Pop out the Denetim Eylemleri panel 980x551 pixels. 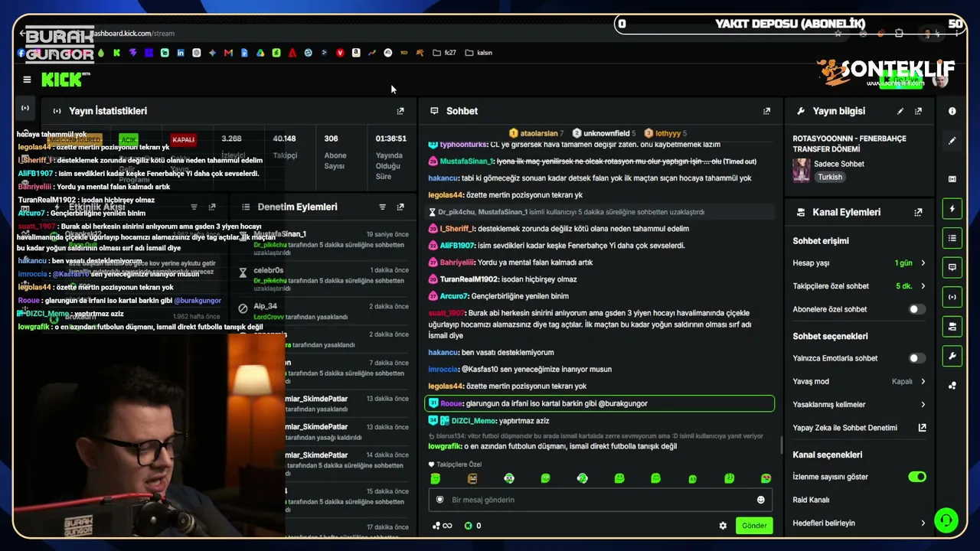pyautogui.click(x=400, y=207)
